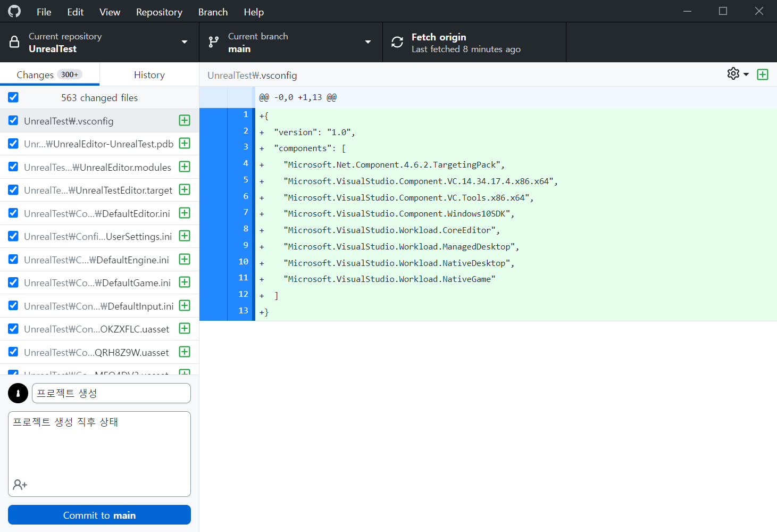Click the added status icon for UserSettings.ini

pos(185,236)
